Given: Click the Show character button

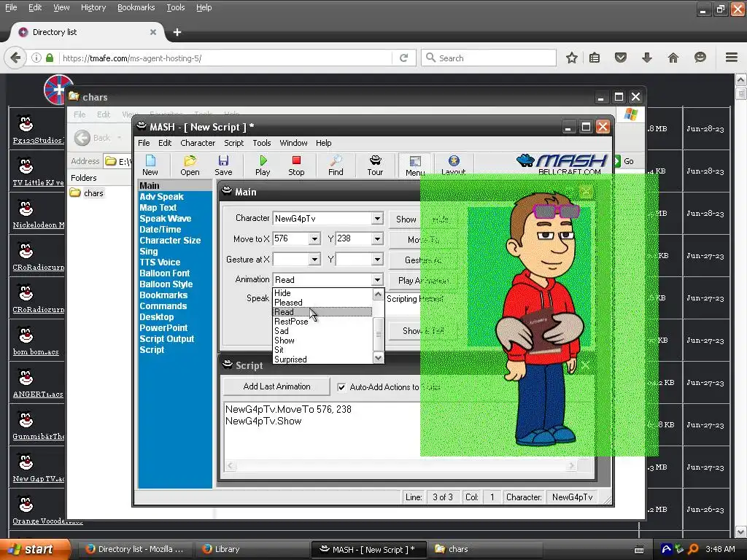Looking at the screenshot, I should coord(404,219).
